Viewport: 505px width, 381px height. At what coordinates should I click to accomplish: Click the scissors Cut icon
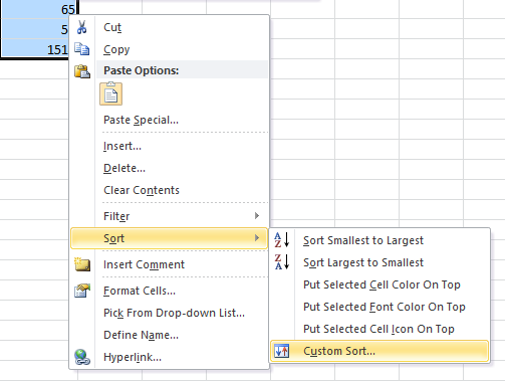point(82,27)
